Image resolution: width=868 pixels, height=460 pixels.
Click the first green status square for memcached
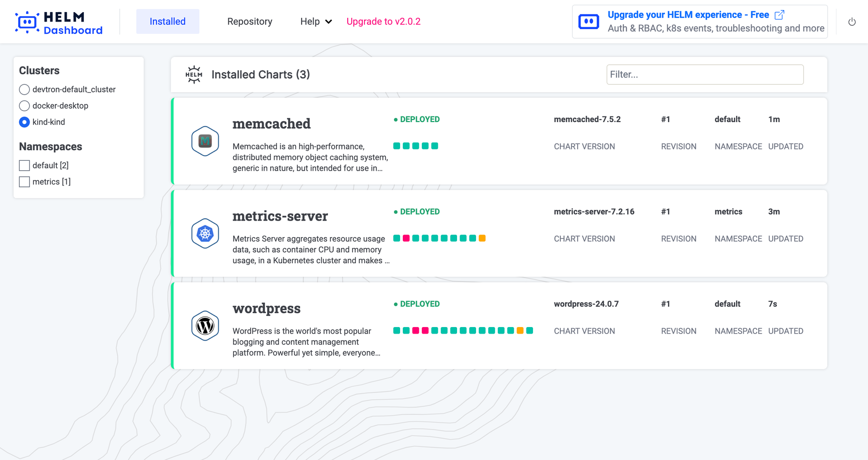397,146
